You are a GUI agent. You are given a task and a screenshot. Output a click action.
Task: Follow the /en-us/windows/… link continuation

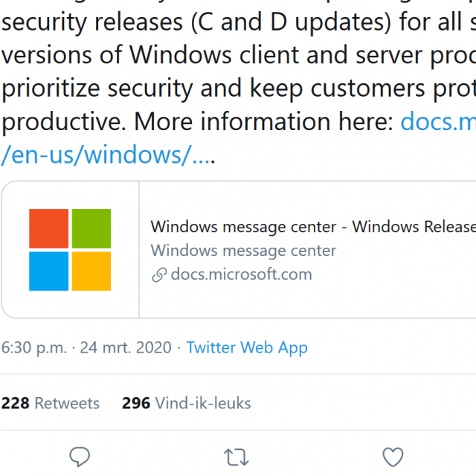(x=108, y=155)
